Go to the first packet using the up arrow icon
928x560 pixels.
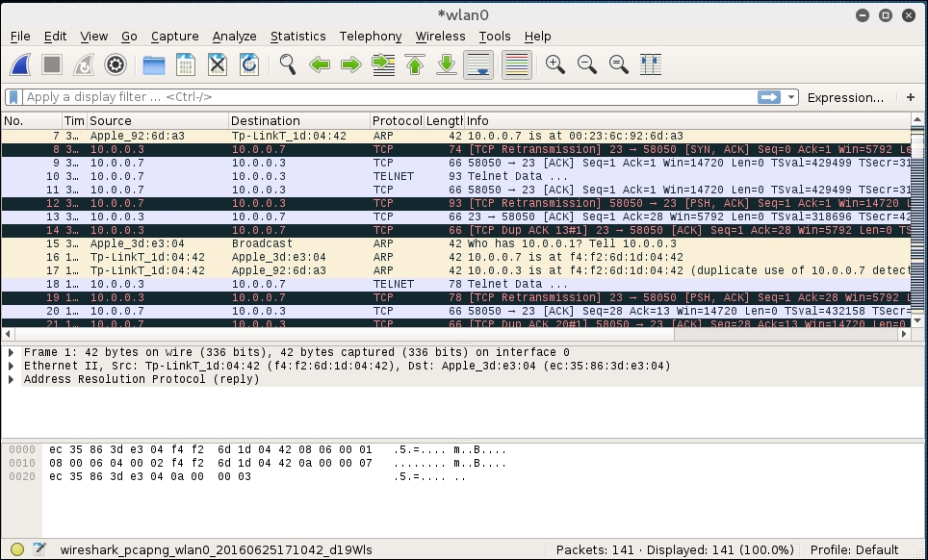[414, 64]
